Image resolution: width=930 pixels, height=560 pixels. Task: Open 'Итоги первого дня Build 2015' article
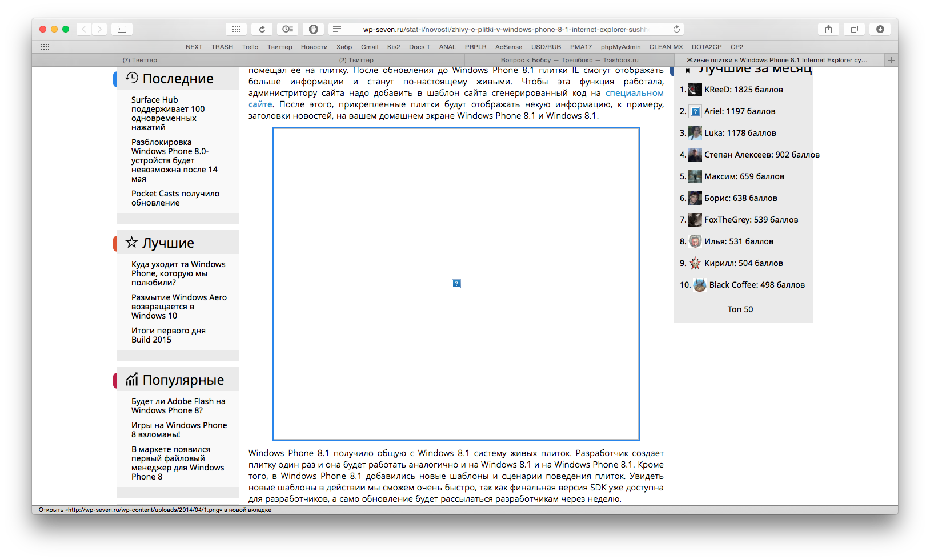[x=168, y=335]
